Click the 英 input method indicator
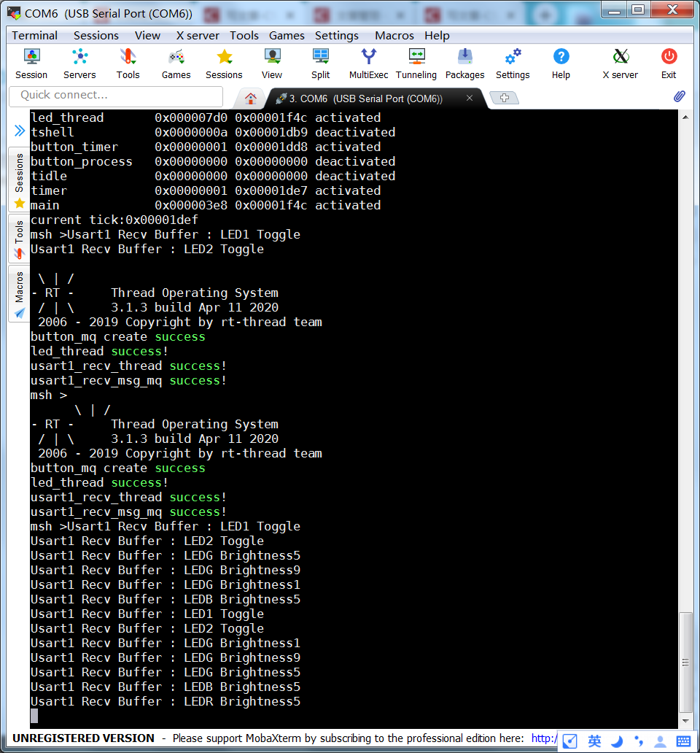The height and width of the screenshot is (753, 700). point(594,741)
